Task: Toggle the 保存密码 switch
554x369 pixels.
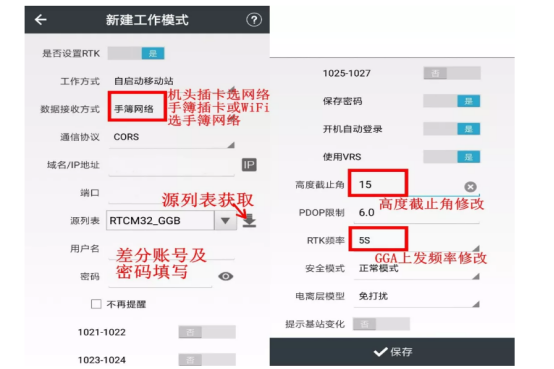Action: pyautogui.click(x=452, y=101)
